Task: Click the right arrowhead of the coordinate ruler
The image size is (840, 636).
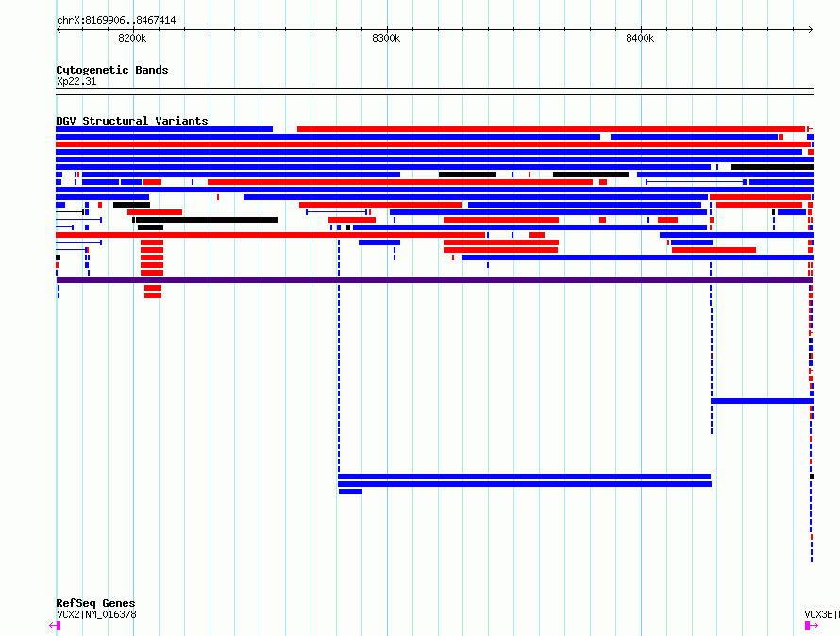Action: coord(811,30)
